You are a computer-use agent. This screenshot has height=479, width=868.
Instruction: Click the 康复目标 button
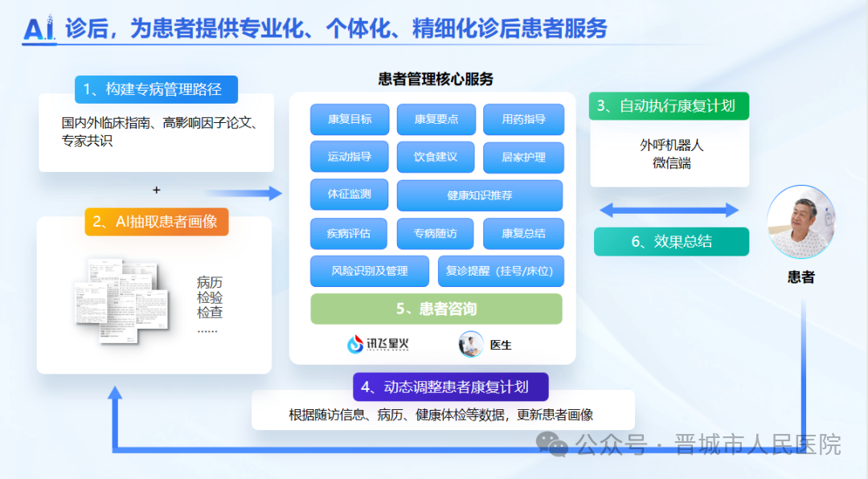pos(350,119)
